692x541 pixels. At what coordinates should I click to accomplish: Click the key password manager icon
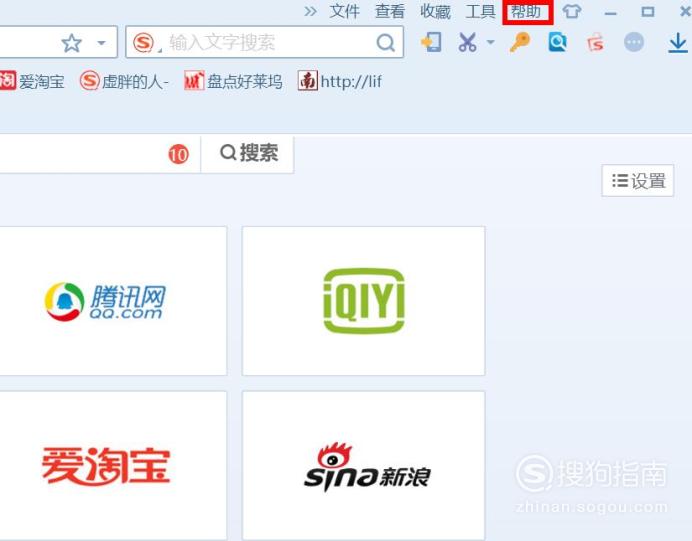coord(519,42)
